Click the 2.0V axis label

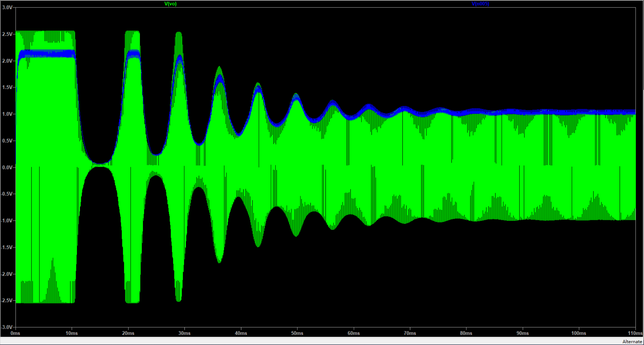(x=7, y=61)
